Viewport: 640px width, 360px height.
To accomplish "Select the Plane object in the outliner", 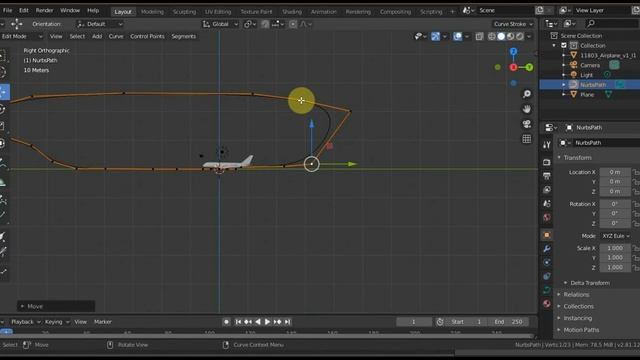I will coord(587,95).
